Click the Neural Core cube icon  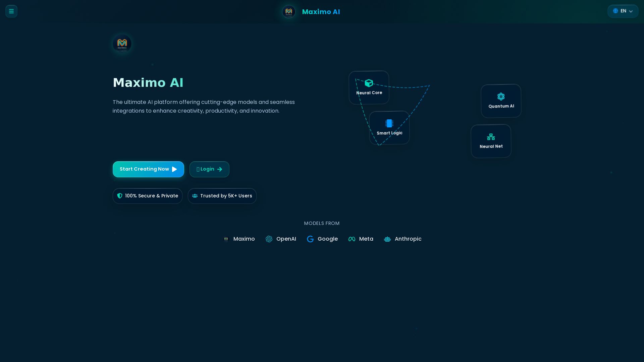[369, 83]
